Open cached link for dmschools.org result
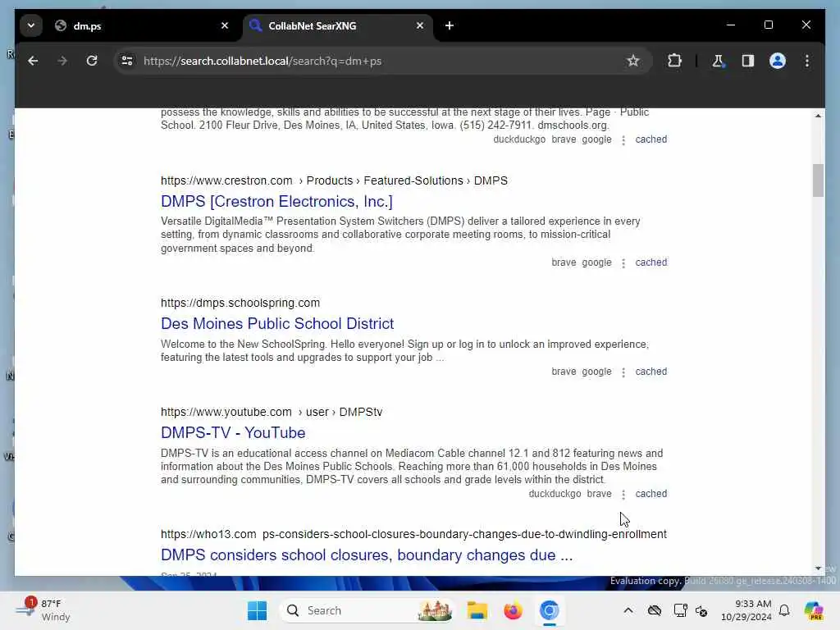840x630 pixels. [x=651, y=139]
